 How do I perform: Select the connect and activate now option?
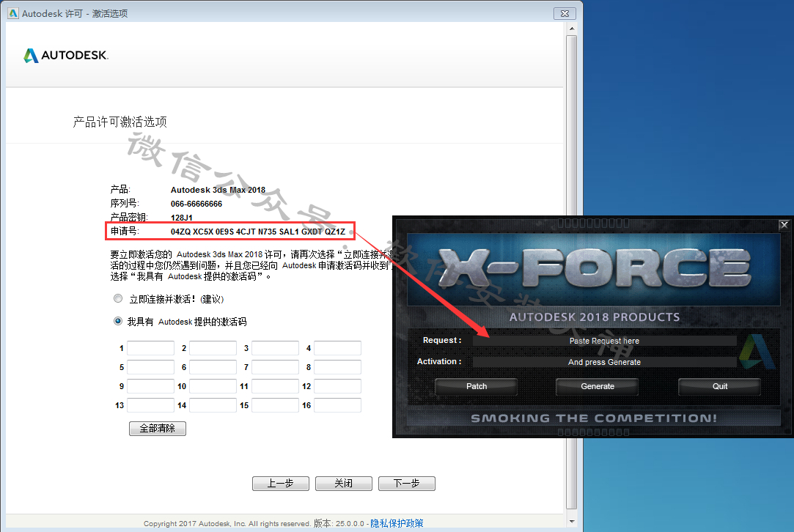coord(118,299)
